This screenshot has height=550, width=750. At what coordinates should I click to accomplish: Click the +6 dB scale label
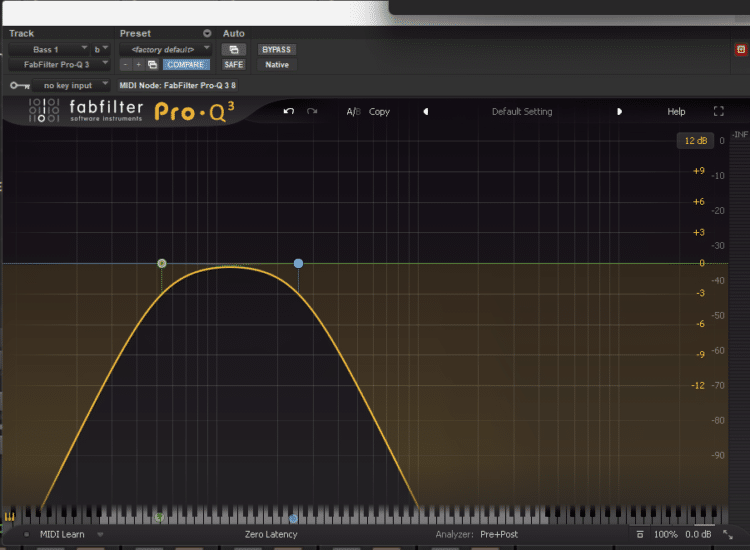click(x=698, y=202)
